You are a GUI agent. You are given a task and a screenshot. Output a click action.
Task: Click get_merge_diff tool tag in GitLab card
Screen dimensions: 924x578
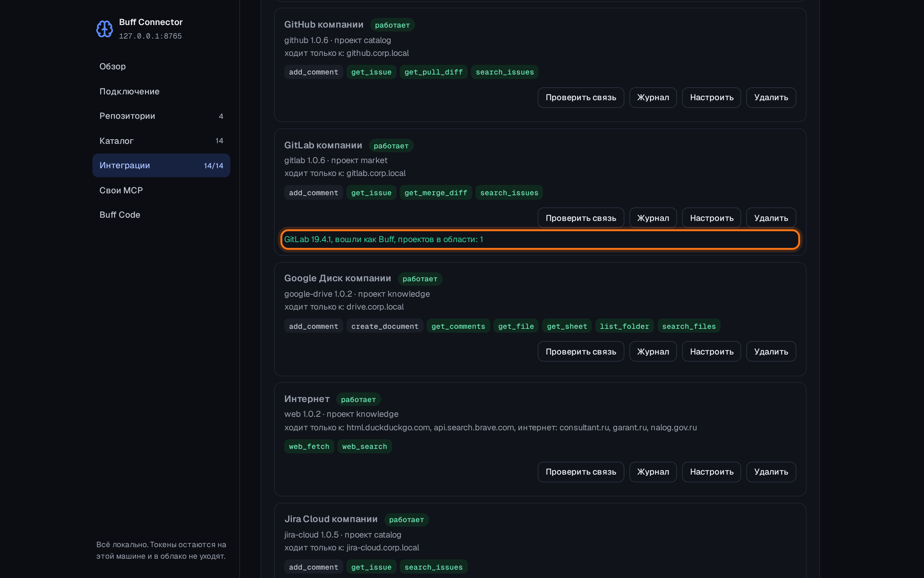pyautogui.click(x=436, y=193)
